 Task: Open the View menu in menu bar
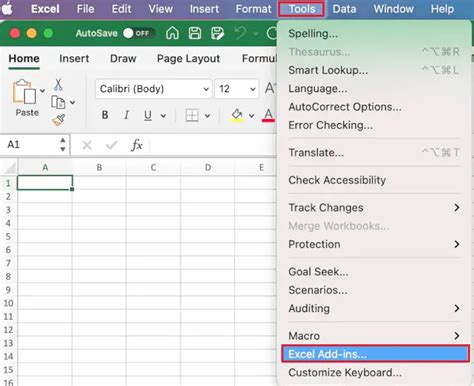point(160,9)
